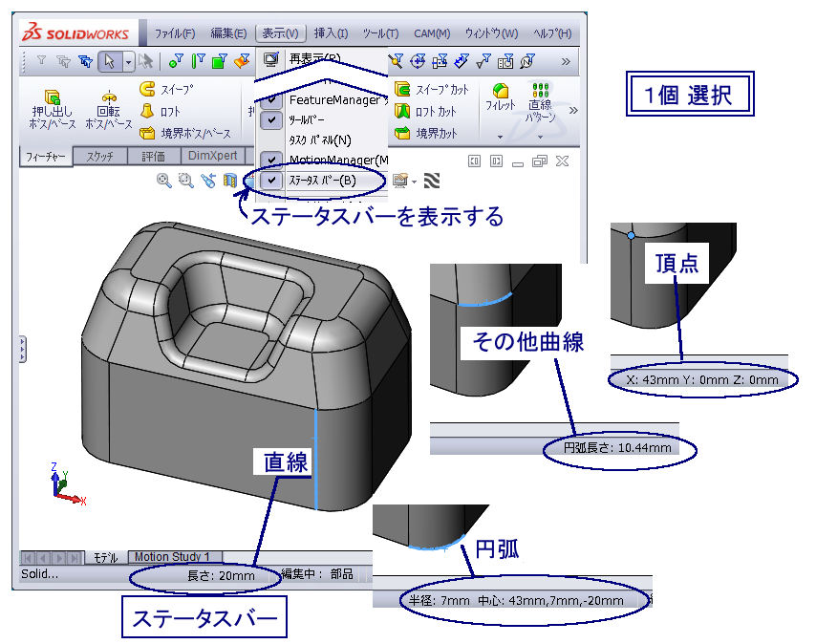Click the Zoom to Fit magnifier icon
The width and height of the screenshot is (816, 644).
coord(164,181)
